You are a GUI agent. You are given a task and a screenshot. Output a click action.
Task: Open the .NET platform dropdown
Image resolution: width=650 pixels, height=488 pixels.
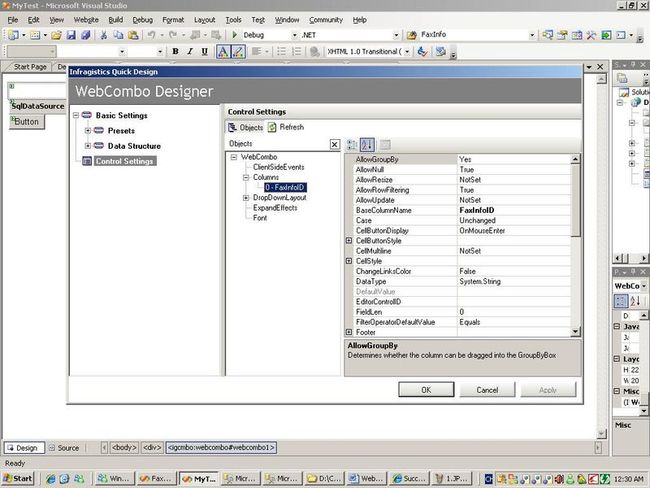coord(396,35)
